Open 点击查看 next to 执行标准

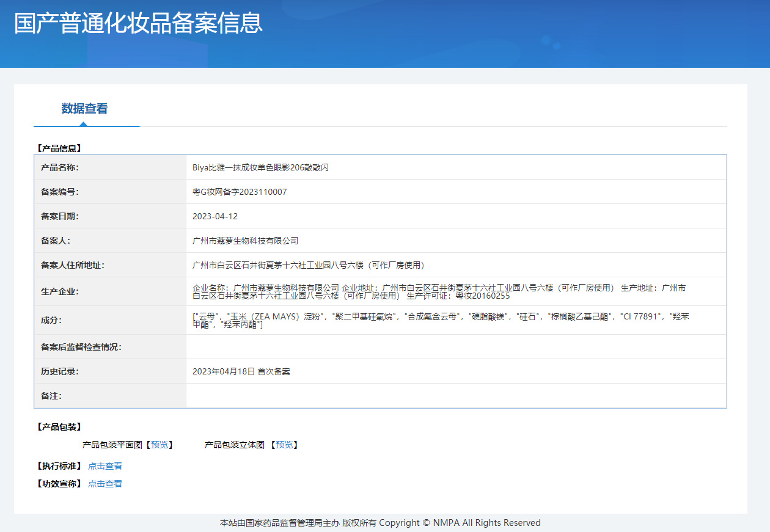pyautogui.click(x=105, y=466)
